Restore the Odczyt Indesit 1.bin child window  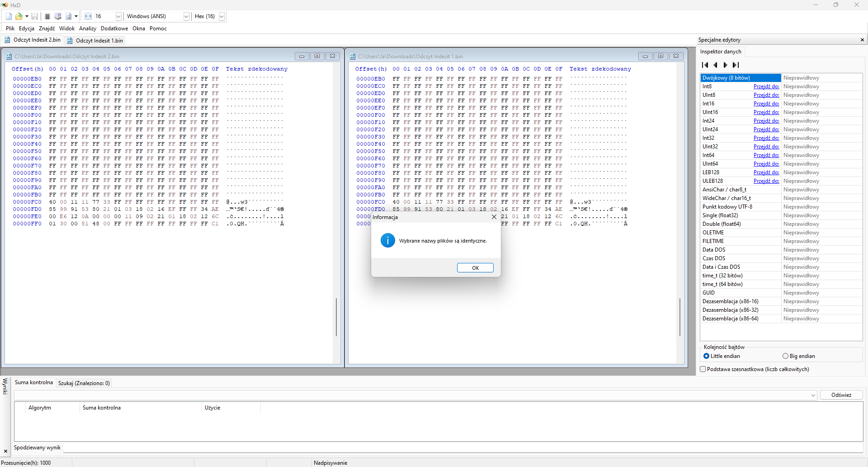click(660, 56)
